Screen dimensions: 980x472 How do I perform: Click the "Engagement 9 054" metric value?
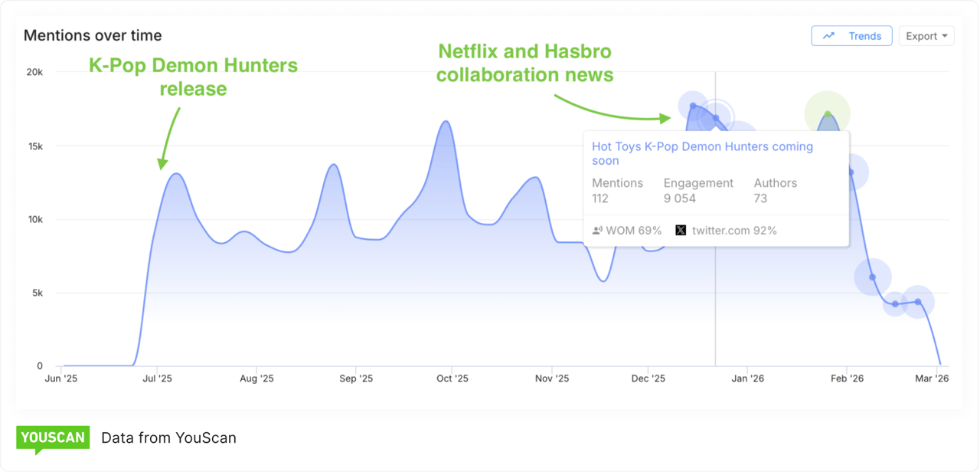click(x=698, y=190)
